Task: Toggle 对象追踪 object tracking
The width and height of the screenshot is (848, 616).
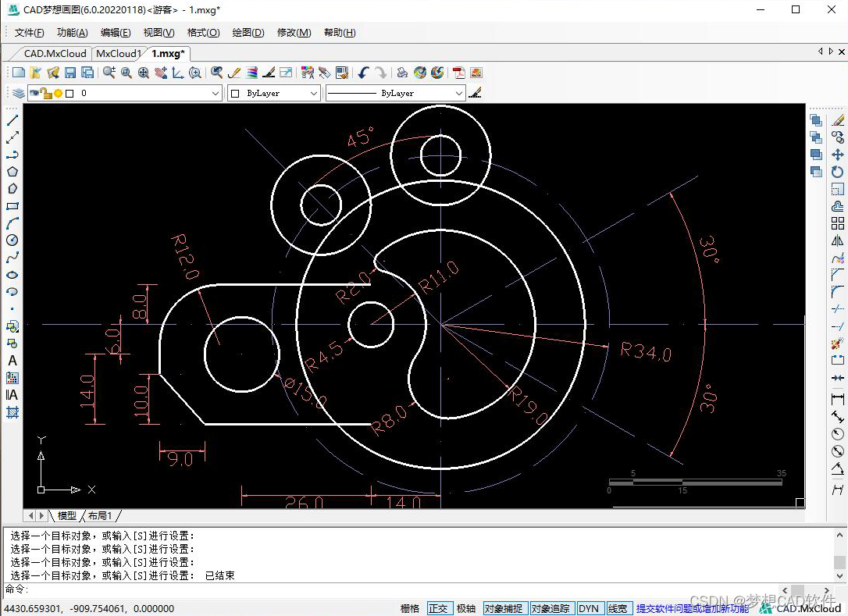Action: click(550, 608)
